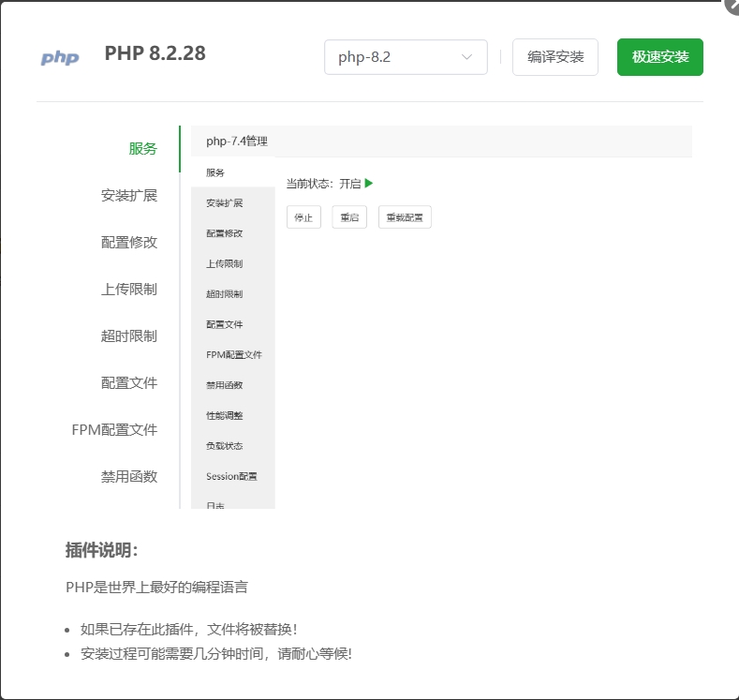Select the large 超时限制 sidebar tab

[129, 336]
